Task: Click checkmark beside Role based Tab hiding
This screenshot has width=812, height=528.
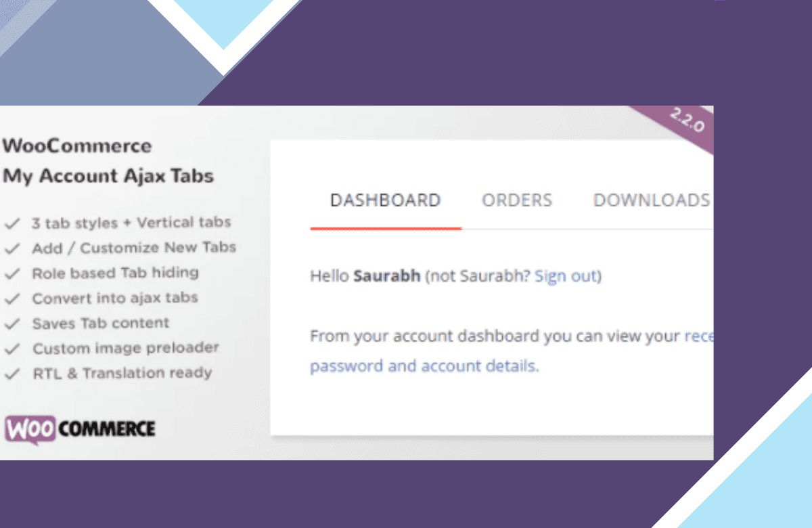Action: [x=12, y=273]
